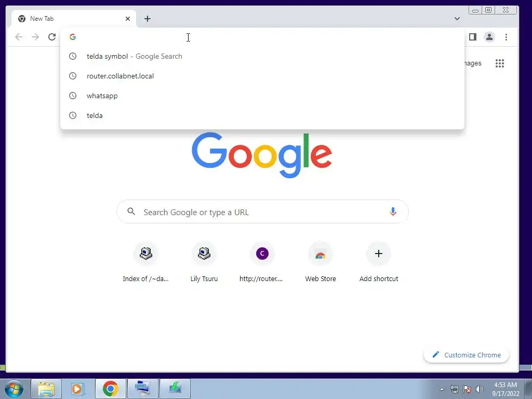
Task: Click the Google icon in the address bar
Action: [x=73, y=37]
